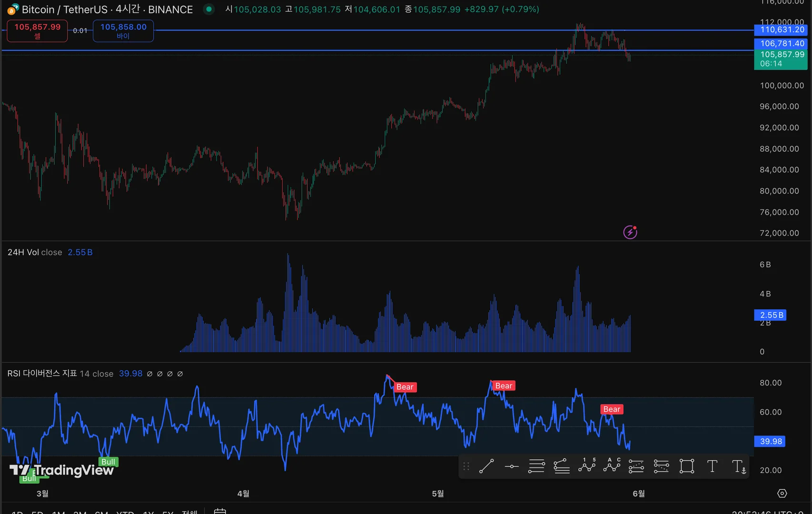Image resolution: width=812 pixels, height=514 pixels.
Task: Toggle the green market status dot
Action: (208, 9)
